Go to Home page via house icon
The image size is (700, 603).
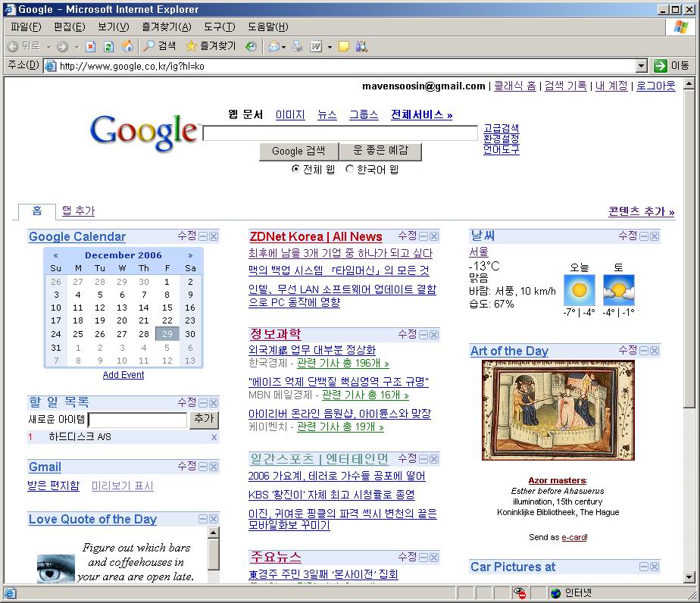click(127, 46)
